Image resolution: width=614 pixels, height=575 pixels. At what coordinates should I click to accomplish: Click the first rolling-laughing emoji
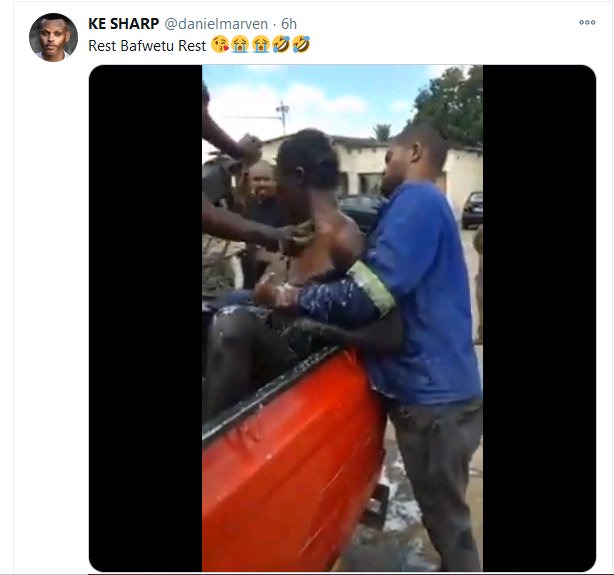tap(281, 44)
